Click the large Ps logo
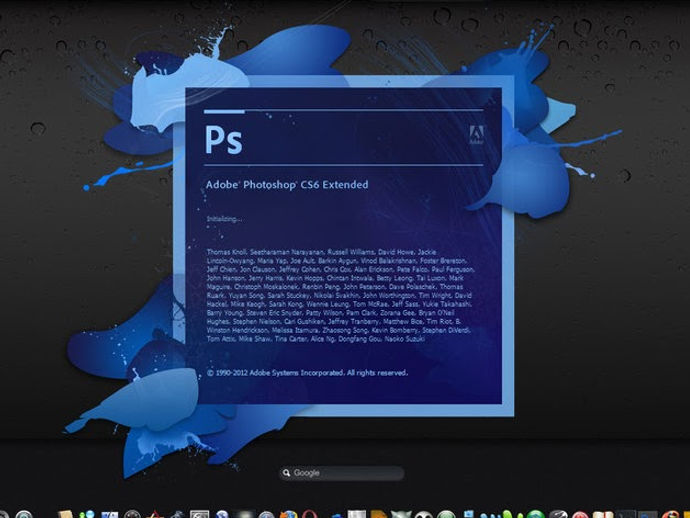The width and height of the screenshot is (690, 518). click(x=224, y=140)
